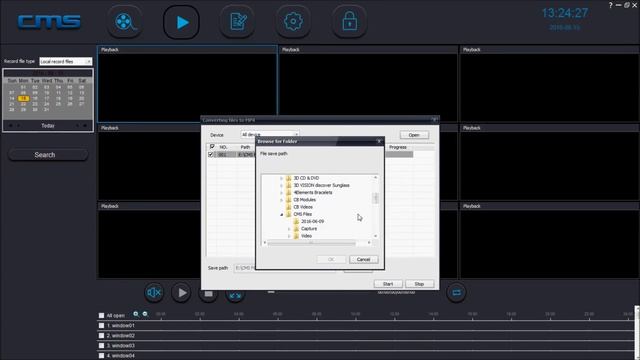Image resolution: width=640 pixels, height=360 pixels.
Task: Select the CB Modules folder
Action: 304,200
